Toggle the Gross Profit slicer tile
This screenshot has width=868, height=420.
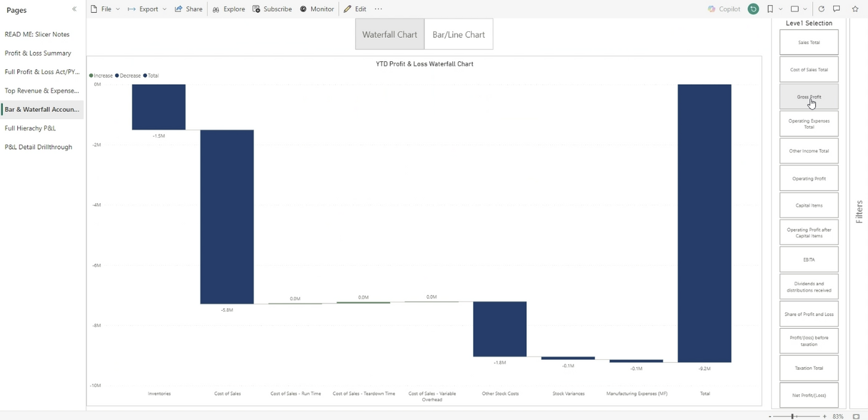point(809,97)
